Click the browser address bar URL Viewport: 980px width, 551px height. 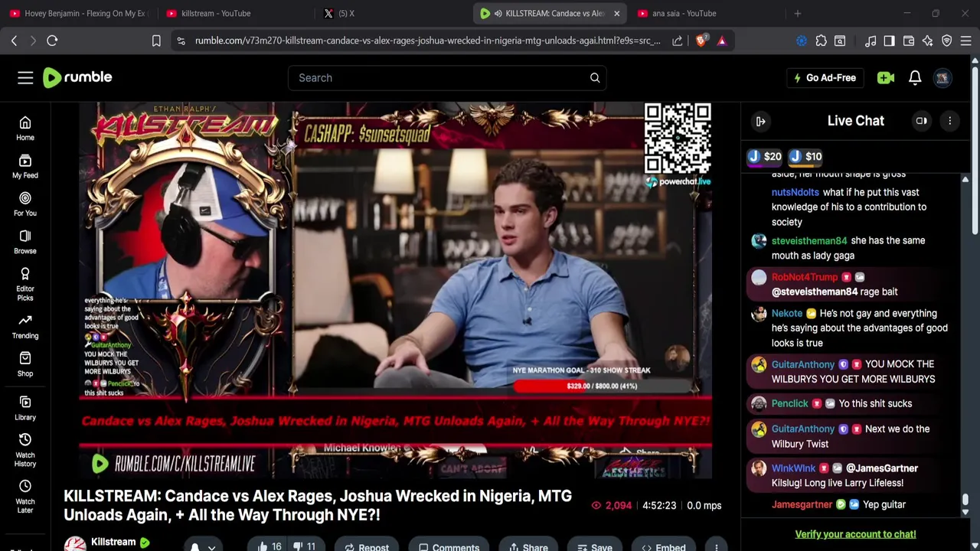pos(427,41)
